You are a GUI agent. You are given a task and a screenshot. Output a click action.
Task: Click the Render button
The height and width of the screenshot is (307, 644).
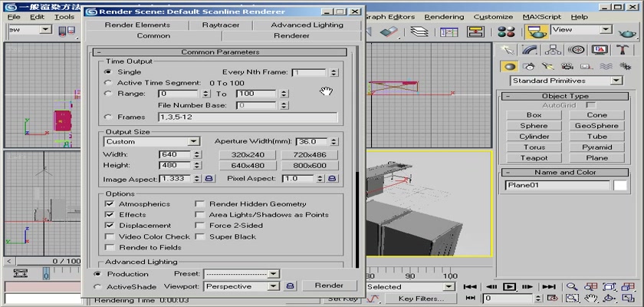(x=329, y=286)
